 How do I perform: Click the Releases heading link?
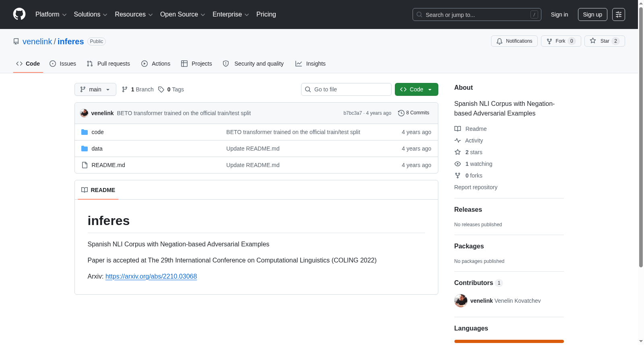tap(468, 210)
